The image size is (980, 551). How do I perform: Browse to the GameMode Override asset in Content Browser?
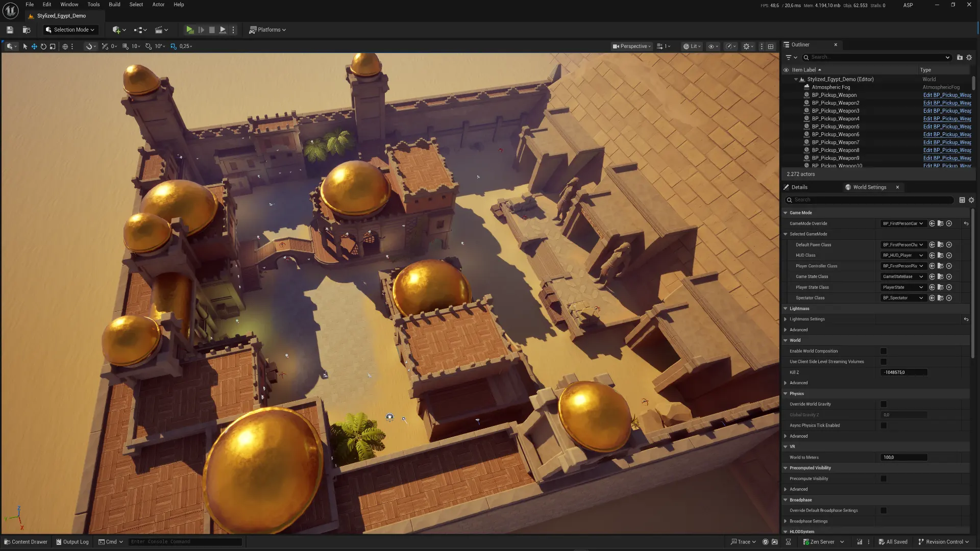940,223
